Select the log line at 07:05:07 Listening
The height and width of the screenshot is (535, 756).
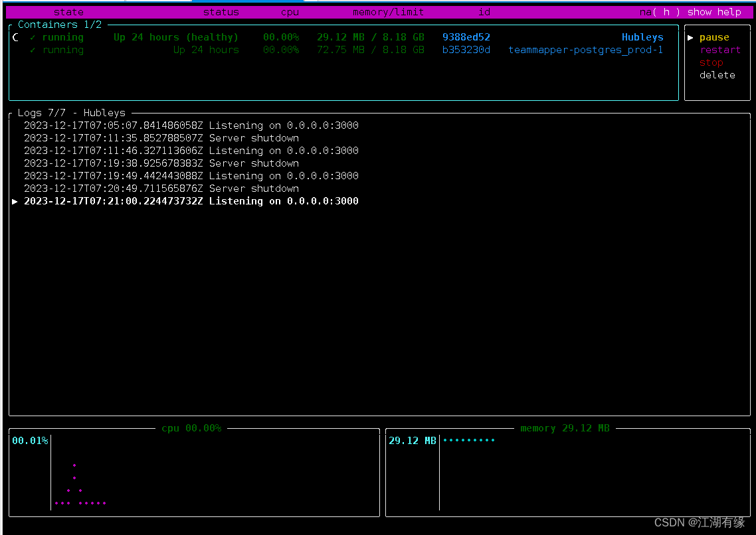click(x=191, y=125)
